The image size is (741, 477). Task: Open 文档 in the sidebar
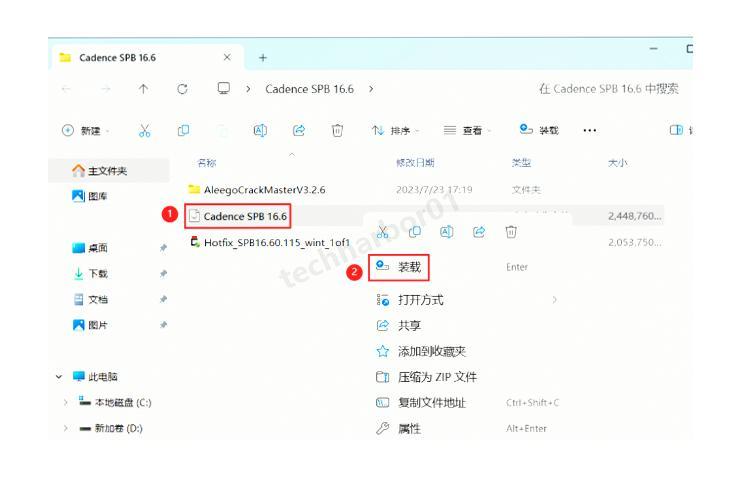(x=90, y=299)
